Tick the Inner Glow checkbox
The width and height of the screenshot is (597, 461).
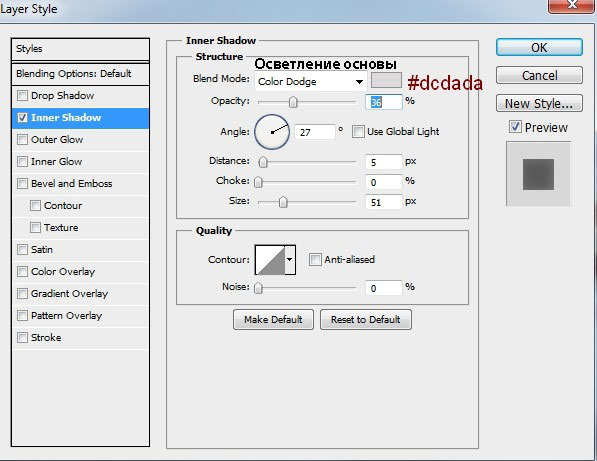click(22, 162)
